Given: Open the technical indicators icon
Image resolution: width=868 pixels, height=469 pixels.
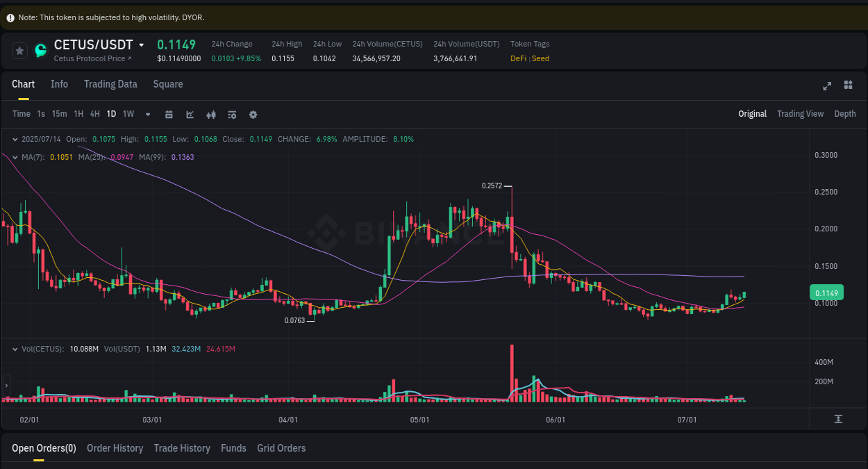Looking at the screenshot, I should point(211,114).
